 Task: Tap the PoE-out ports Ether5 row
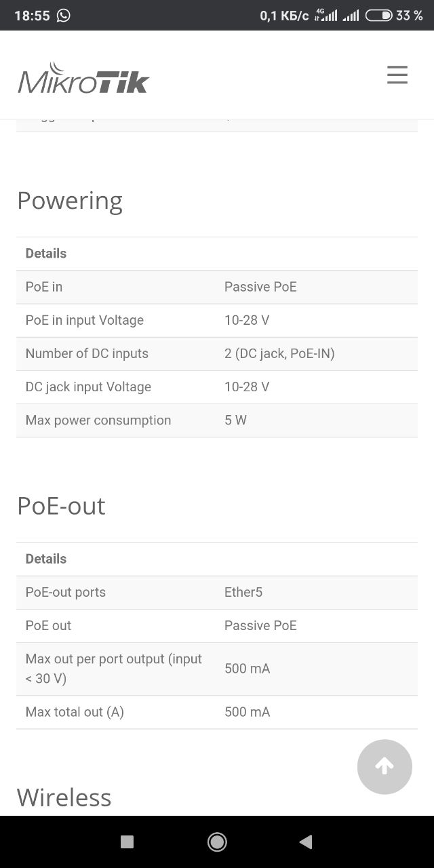(x=217, y=592)
